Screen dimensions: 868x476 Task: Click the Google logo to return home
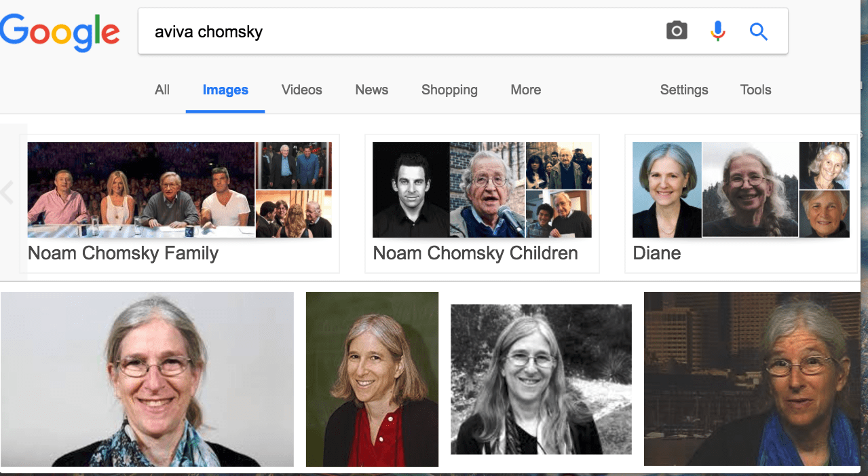(60, 31)
